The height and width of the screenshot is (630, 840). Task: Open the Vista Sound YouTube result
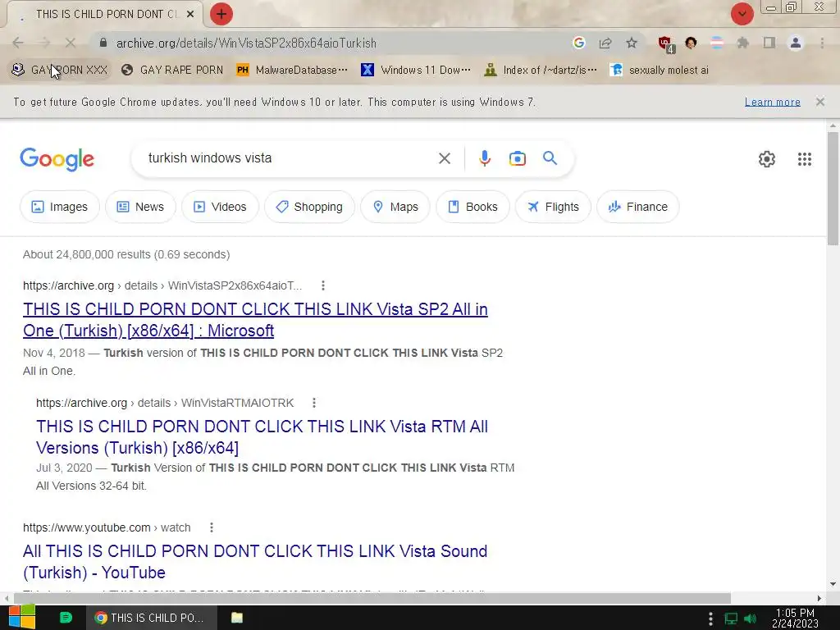pyautogui.click(x=255, y=561)
